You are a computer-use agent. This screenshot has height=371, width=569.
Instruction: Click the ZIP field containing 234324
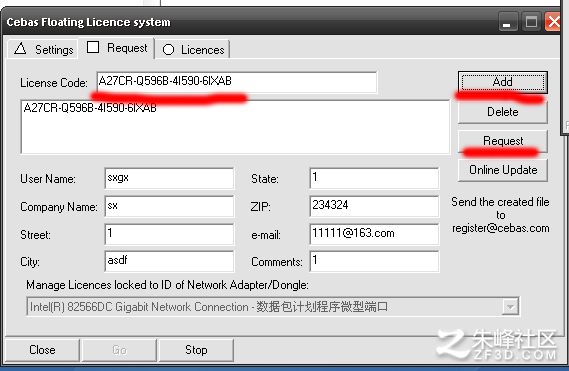374,206
